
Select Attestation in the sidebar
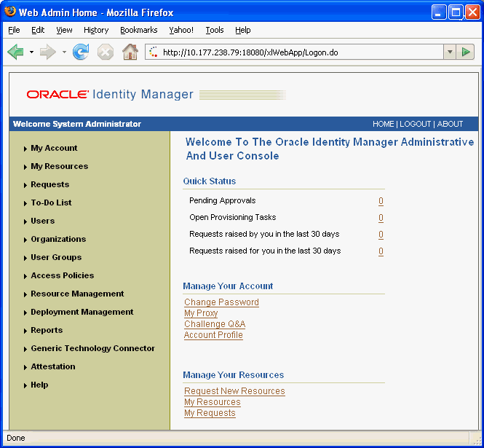pyautogui.click(x=53, y=366)
